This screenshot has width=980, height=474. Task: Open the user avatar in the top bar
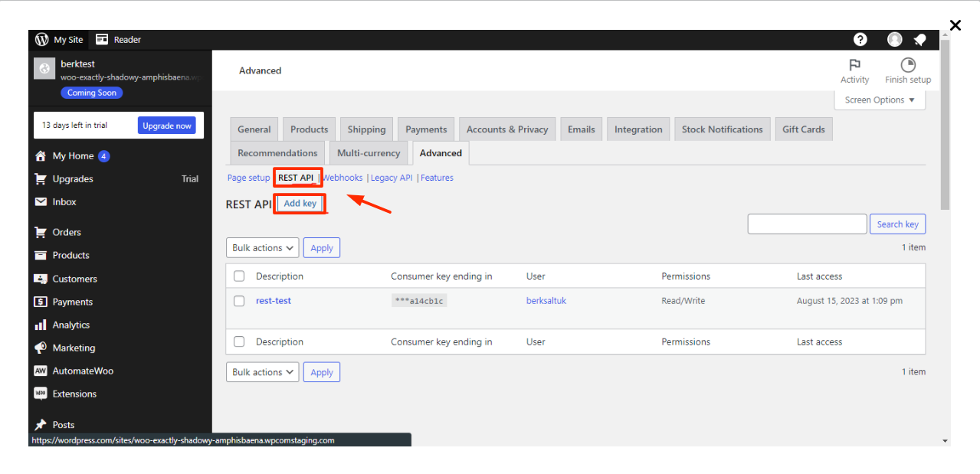(895, 40)
